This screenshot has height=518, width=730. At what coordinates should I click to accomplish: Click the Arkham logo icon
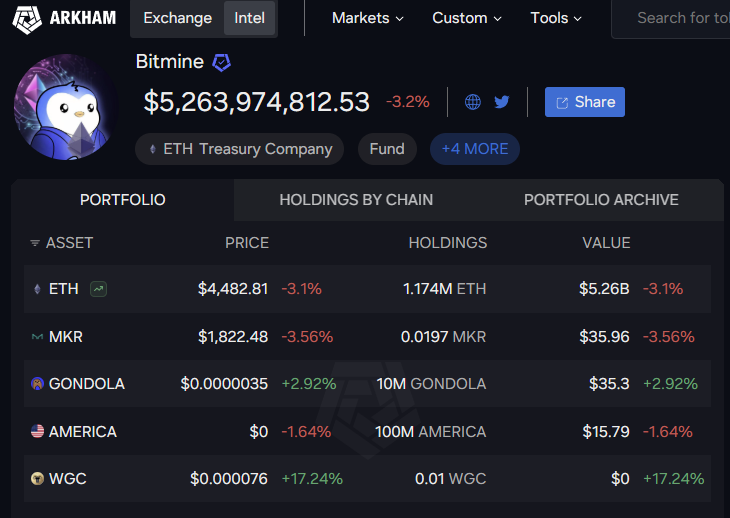(27, 18)
